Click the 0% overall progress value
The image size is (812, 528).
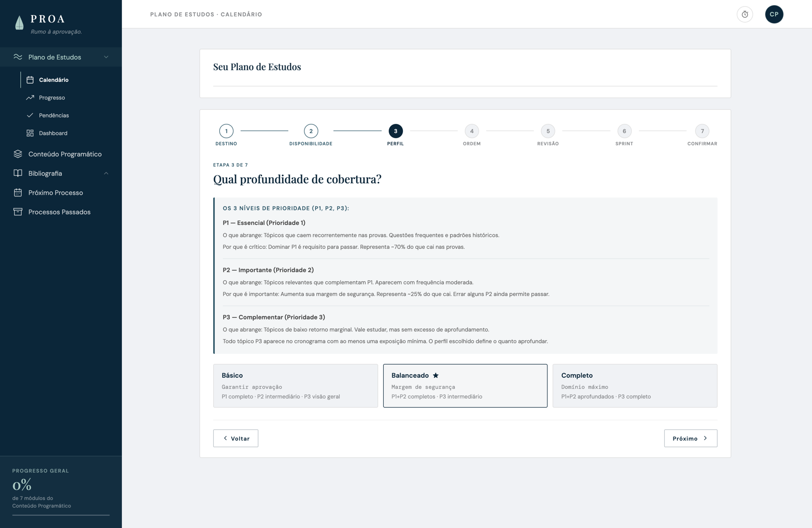click(x=22, y=485)
